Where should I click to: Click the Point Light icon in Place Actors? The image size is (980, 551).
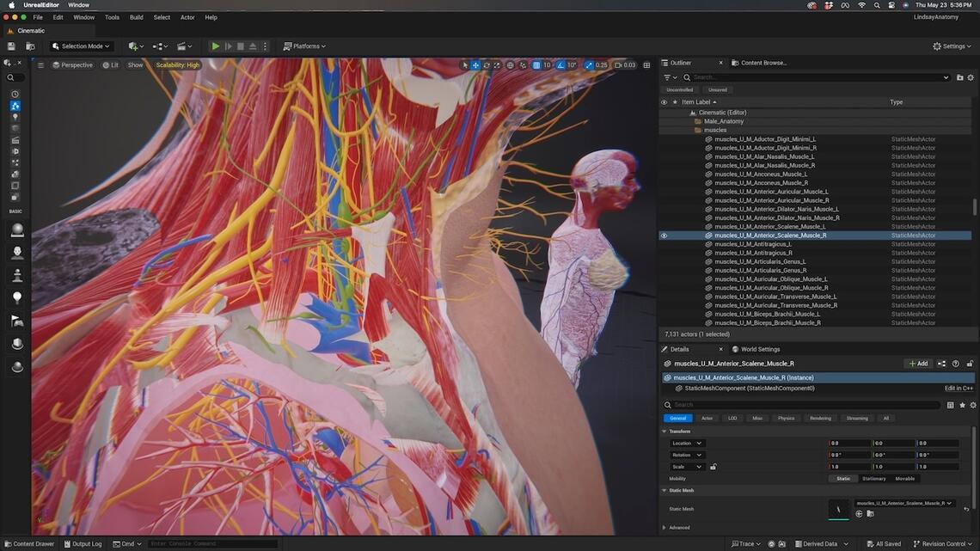point(16,297)
